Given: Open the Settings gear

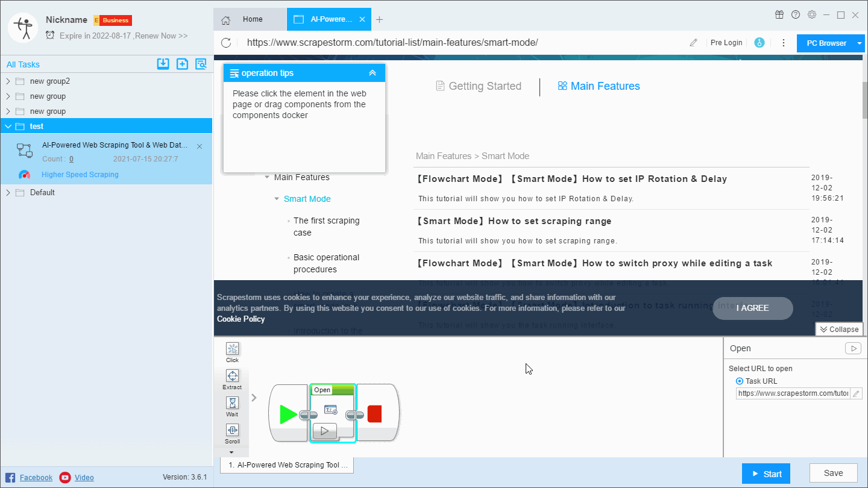Looking at the screenshot, I should (x=811, y=14).
